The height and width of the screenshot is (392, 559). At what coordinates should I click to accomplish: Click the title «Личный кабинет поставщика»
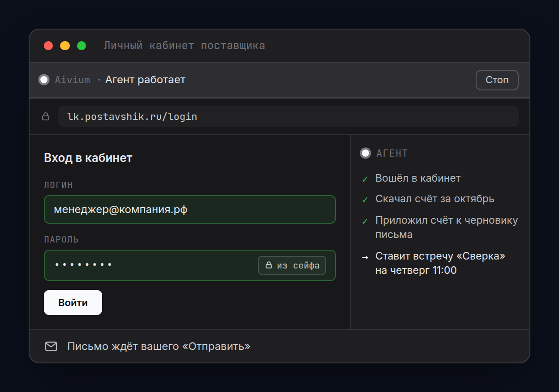(x=185, y=46)
